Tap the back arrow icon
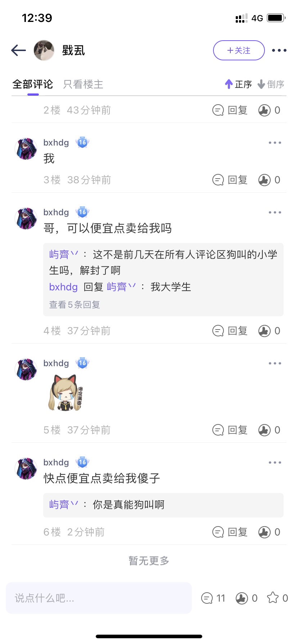Viewport: 298px width, 644px height. click(x=18, y=50)
